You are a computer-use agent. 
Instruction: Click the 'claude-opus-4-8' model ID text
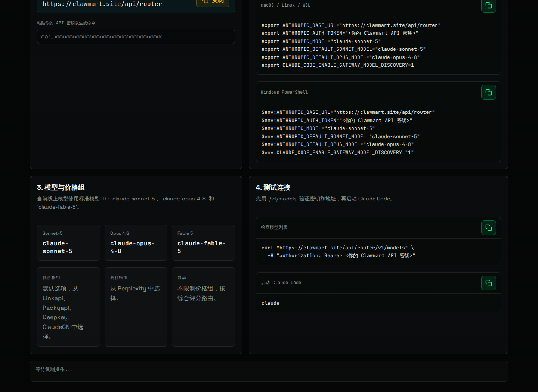coord(132,247)
